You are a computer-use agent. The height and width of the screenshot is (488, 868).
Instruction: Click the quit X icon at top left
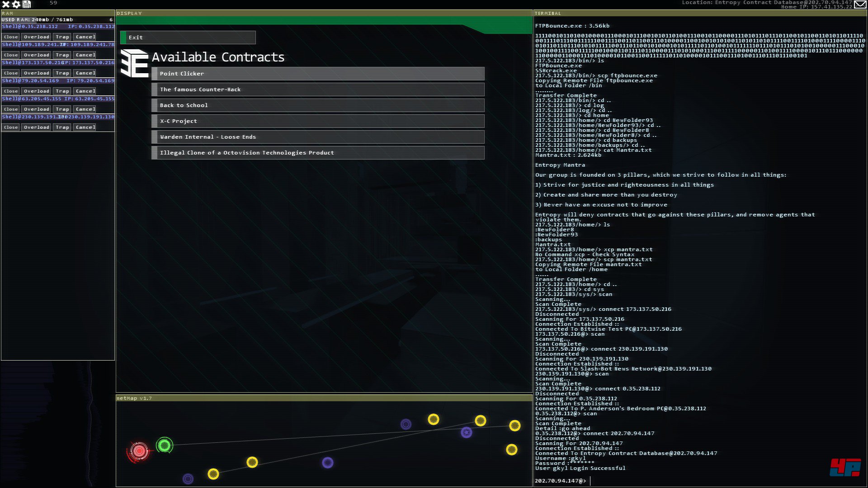coord(6,5)
